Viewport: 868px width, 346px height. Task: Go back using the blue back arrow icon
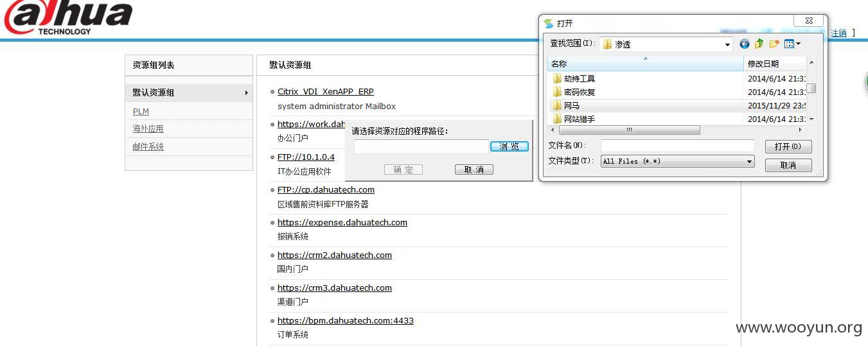pyautogui.click(x=744, y=44)
